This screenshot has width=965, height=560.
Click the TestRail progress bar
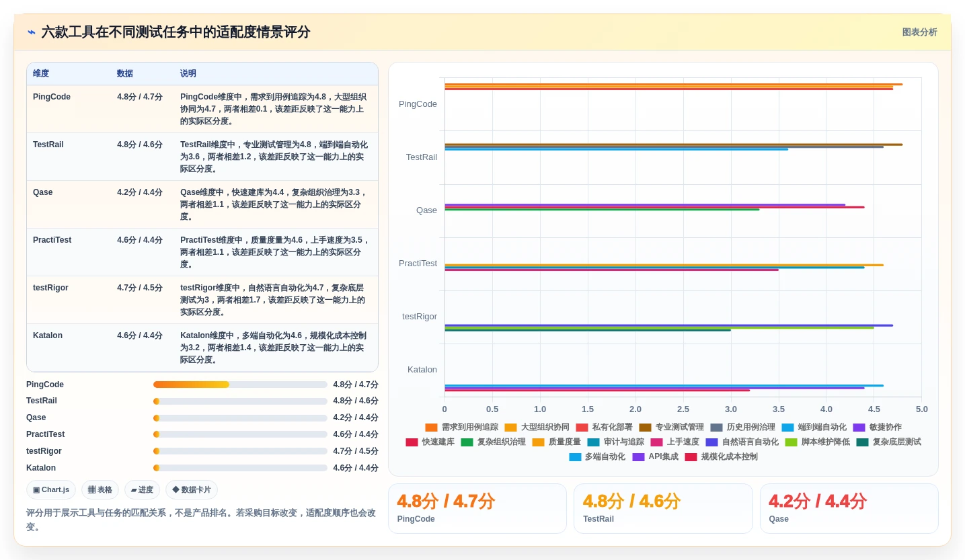(x=240, y=401)
